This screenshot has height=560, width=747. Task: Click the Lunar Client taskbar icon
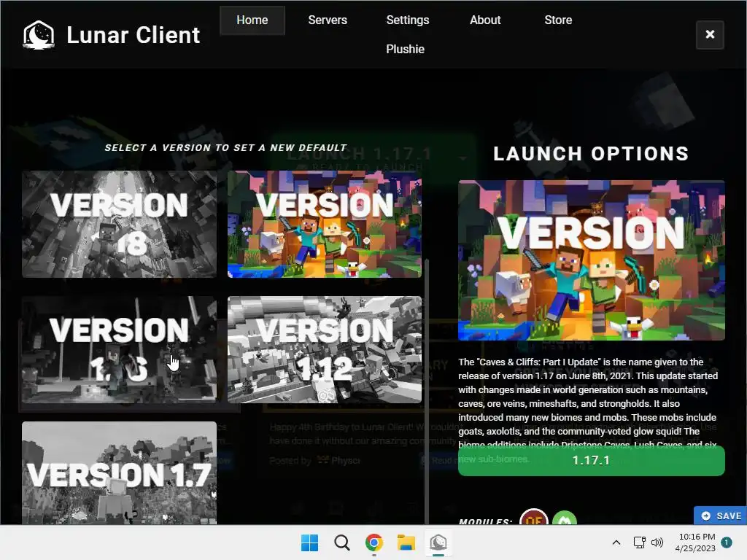point(438,542)
